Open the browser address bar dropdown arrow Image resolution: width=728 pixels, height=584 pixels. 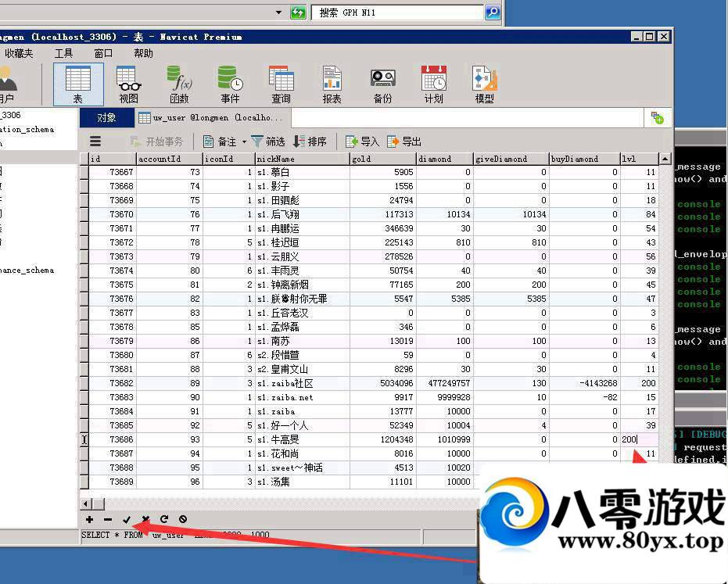tap(278, 13)
